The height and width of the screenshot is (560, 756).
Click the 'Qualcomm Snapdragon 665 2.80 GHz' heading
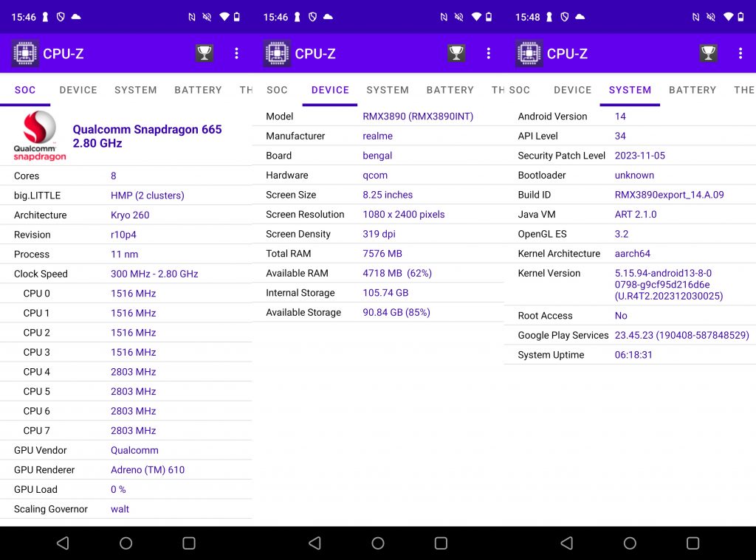point(147,136)
